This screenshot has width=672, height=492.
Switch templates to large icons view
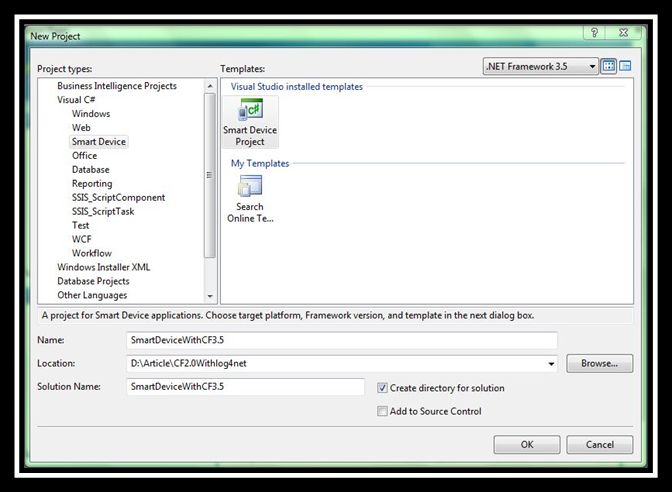609,66
